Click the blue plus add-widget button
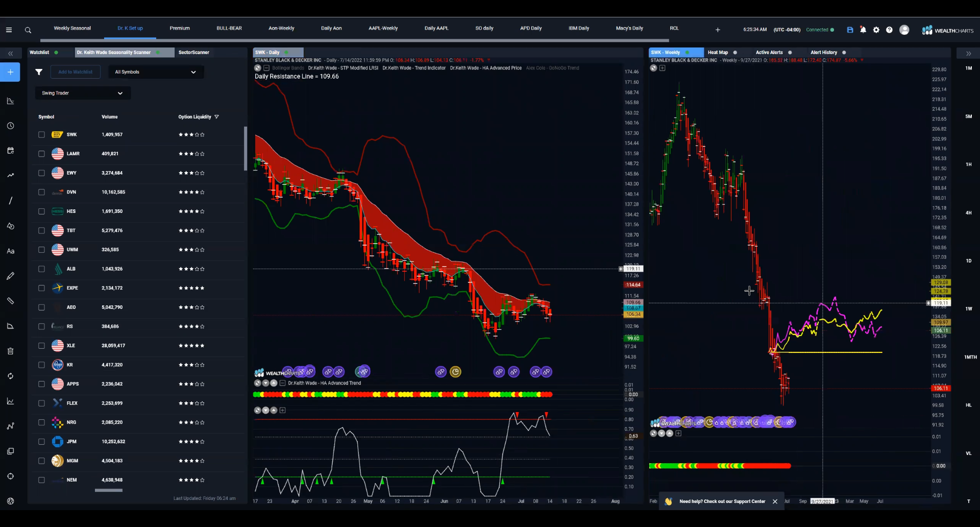Image resolution: width=980 pixels, height=527 pixels. (x=10, y=72)
